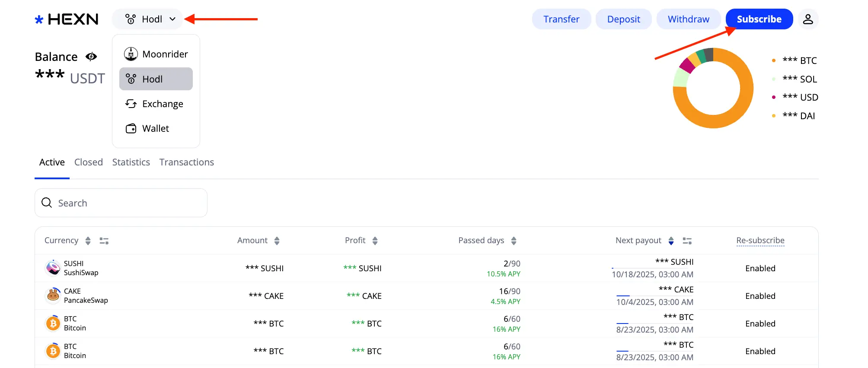
Task: Click the 10.5% APY value
Action: point(504,274)
